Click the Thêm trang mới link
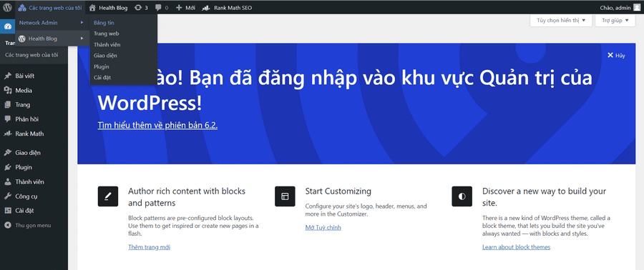Viewport: 644px width, 270px height. tap(149, 247)
